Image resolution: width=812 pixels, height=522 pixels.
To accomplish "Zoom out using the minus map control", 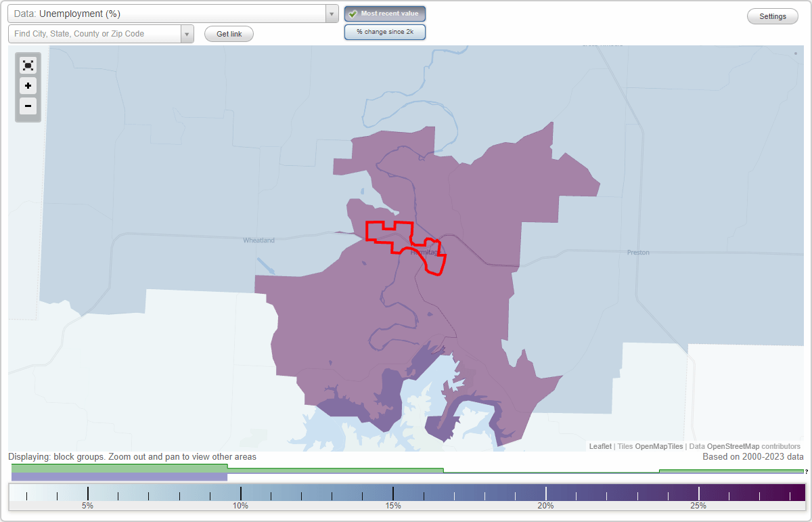I will point(28,106).
